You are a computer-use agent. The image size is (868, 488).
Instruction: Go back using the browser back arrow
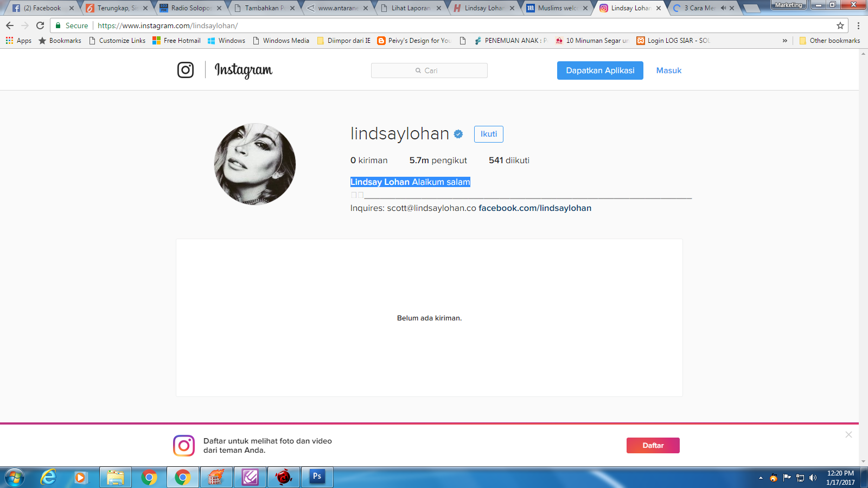coord(10,25)
